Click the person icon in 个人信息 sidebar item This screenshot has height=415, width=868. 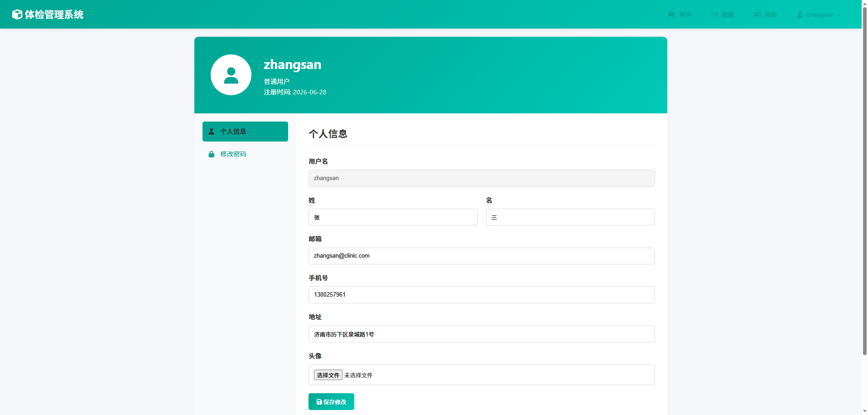tap(211, 132)
